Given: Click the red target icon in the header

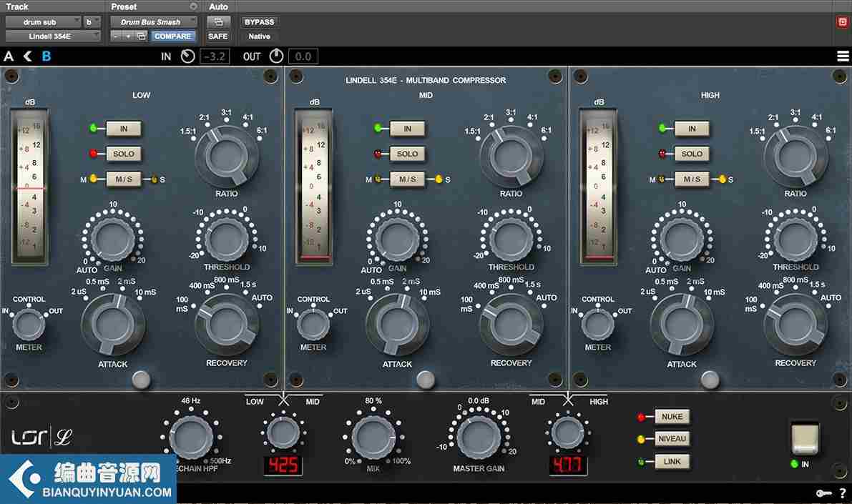Looking at the screenshot, I should tap(843, 21).
